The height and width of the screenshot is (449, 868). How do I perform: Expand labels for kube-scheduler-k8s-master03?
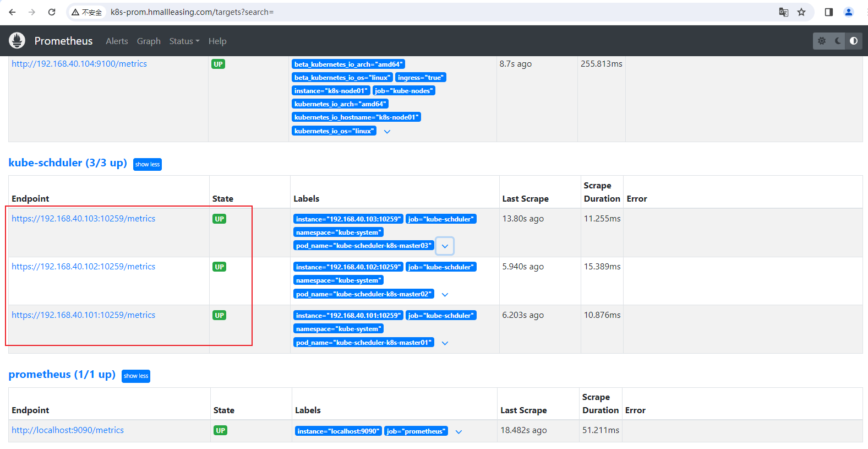pyautogui.click(x=445, y=246)
